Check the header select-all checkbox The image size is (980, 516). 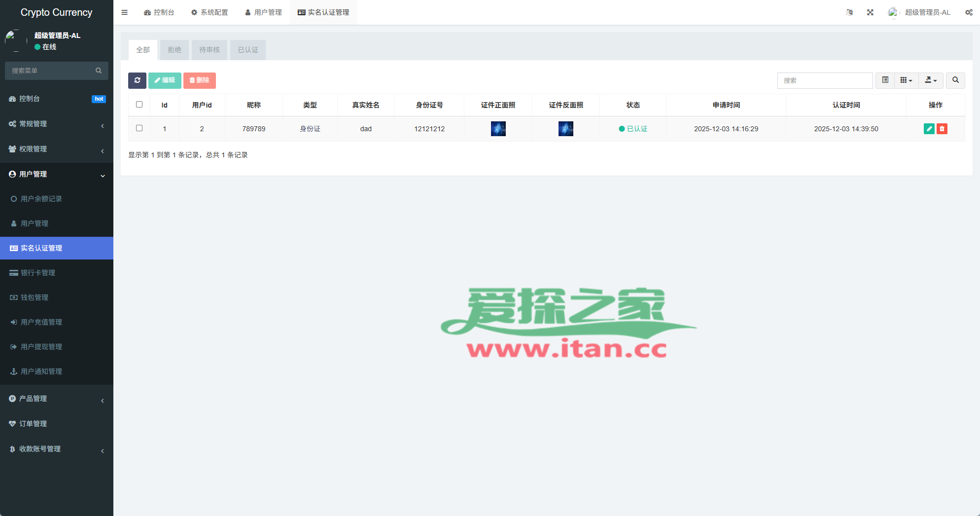click(x=139, y=104)
